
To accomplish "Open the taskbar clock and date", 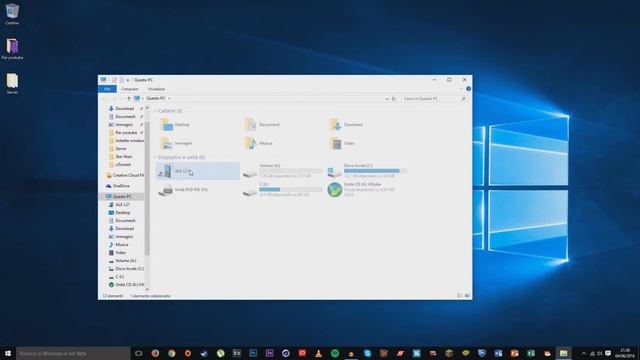I will tap(624, 353).
